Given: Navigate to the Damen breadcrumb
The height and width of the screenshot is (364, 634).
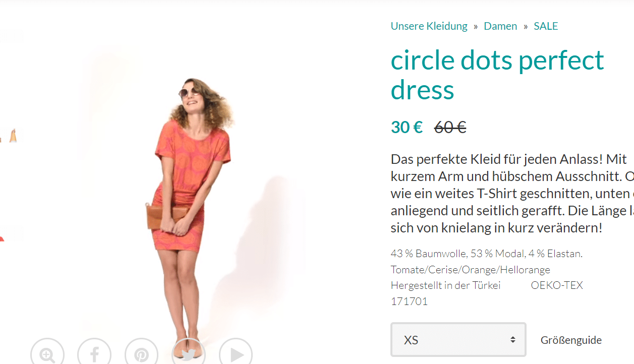Looking at the screenshot, I should coord(500,26).
